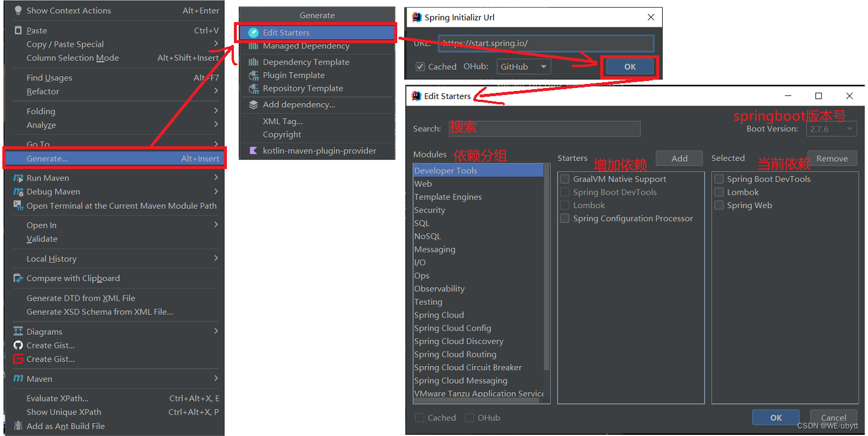Click OK at bottom of Edit Starters

pyautogui.click(x=776, y=417)
